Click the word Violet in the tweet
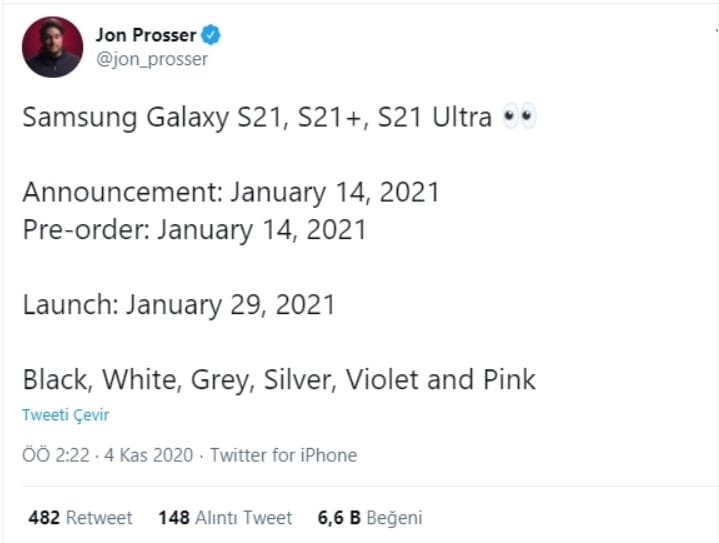The height and width of the screenshot is (543, 719). pos(383,379)
